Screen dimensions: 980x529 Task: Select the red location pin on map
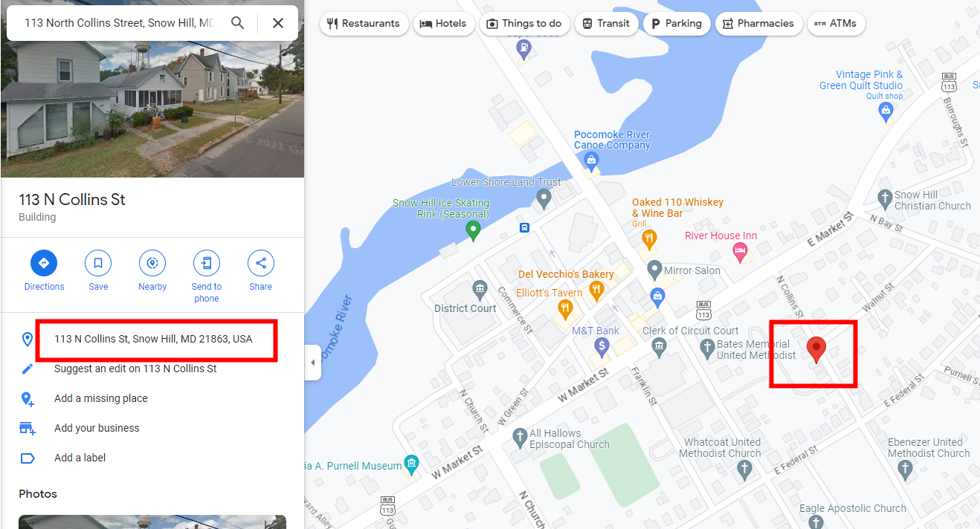click(x=816, y=349)
